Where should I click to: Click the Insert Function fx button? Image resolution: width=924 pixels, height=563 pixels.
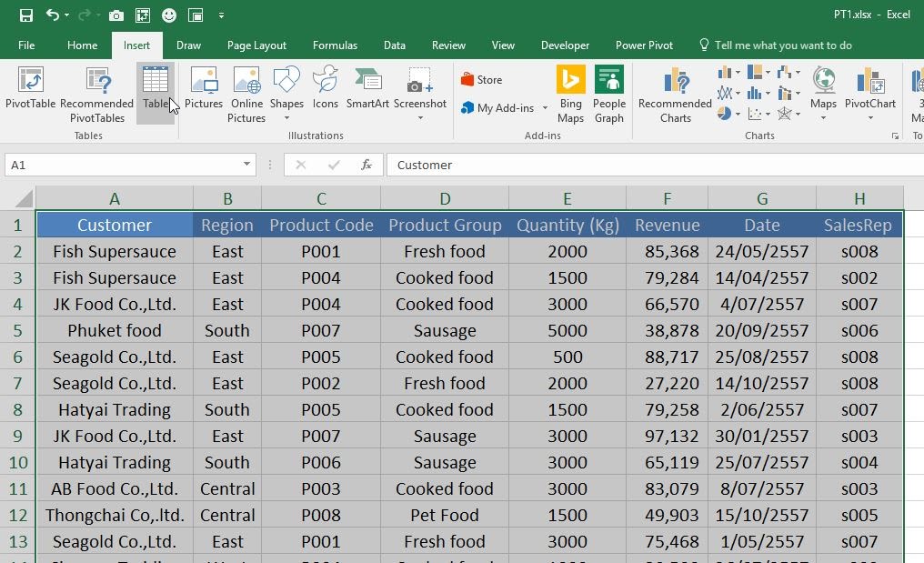click(x=366, y=165)
